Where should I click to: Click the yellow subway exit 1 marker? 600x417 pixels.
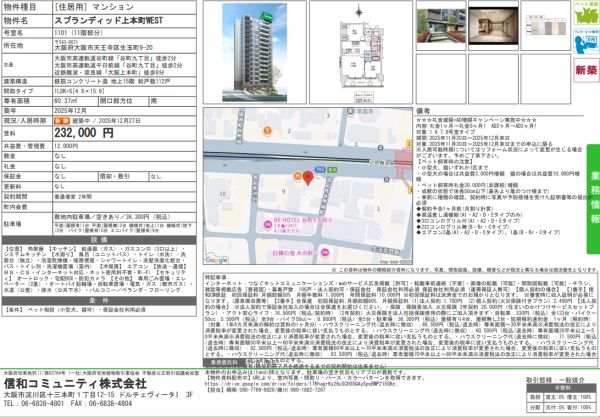click(409, 143)
